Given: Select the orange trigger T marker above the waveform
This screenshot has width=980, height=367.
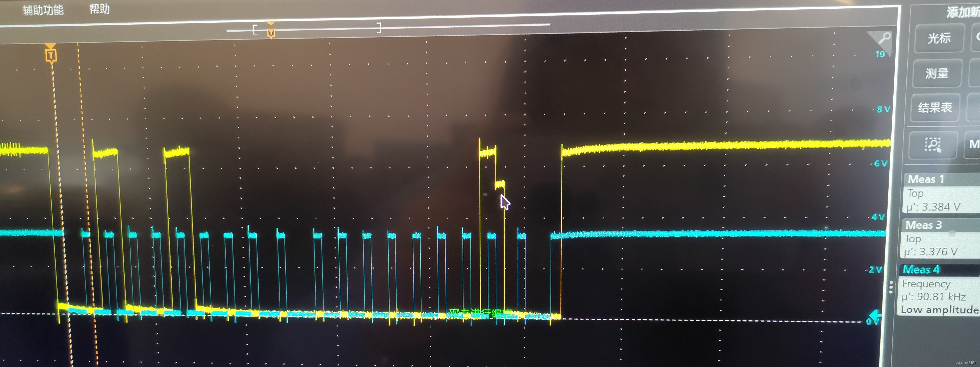Looking at the screenshot, I should [51, 56].
